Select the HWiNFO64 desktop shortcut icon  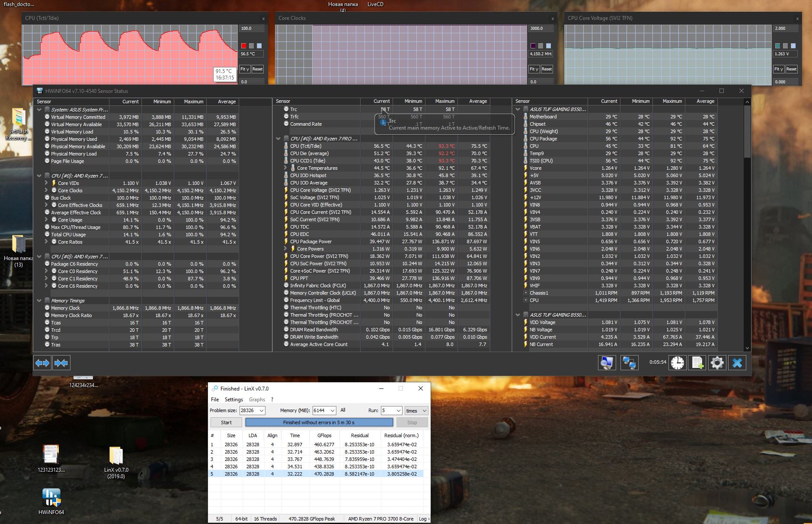click(x=51, y=502)
